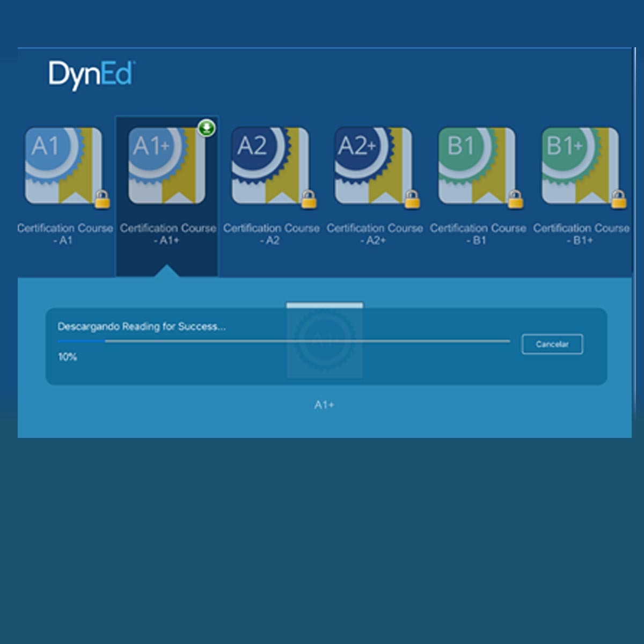This screenshot has width=644, height=644.
Task: Click the Descargando Reading for Success label
Action: click(142, 326)
